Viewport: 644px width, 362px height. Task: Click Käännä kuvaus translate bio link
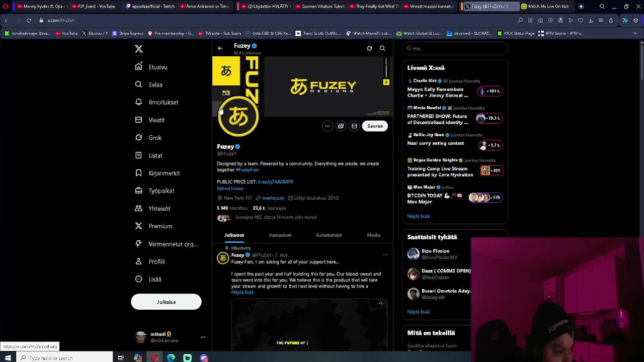point(230,189)
